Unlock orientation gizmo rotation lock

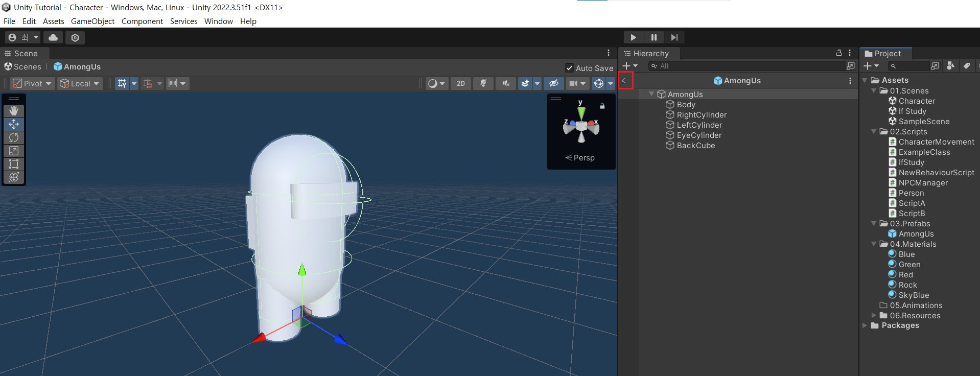pyautogui.click(x=602, y=106)
